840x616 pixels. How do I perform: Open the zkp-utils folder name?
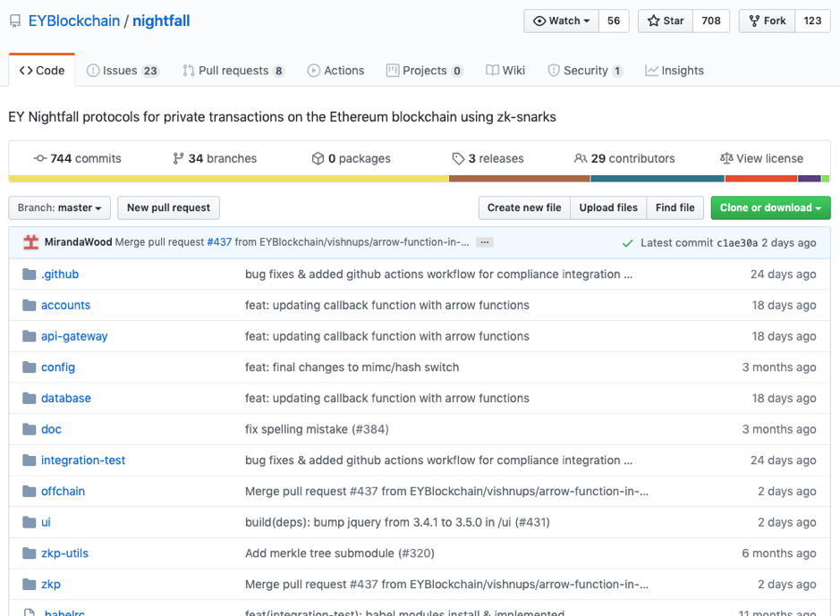tap(64, 553)
